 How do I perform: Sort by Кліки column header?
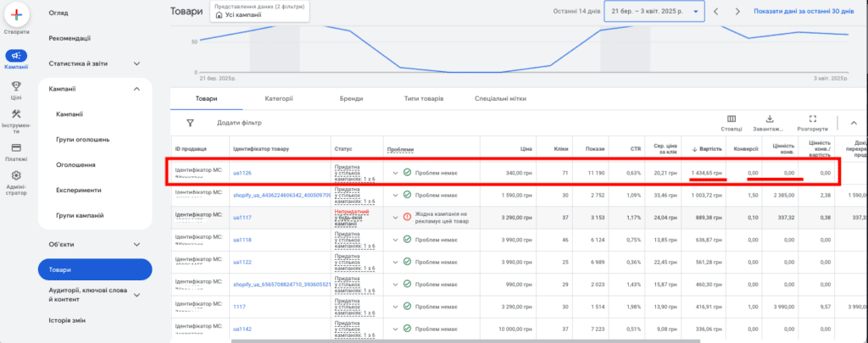561,149
